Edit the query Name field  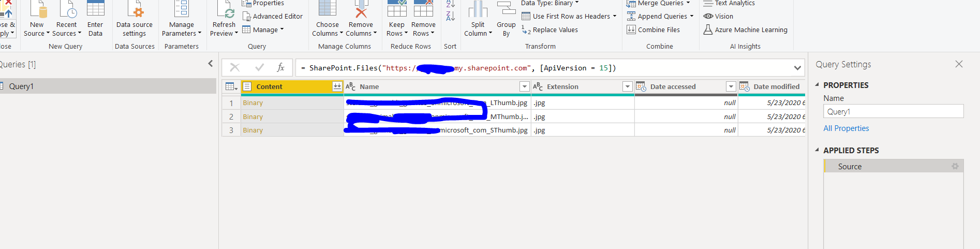pyautogui.click(x=894, y=111)
